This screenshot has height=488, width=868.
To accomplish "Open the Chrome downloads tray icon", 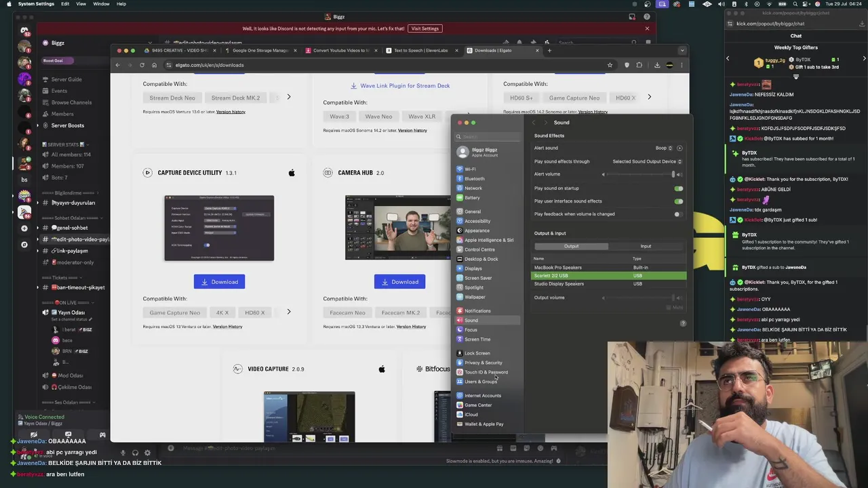I will click(656, 65).
